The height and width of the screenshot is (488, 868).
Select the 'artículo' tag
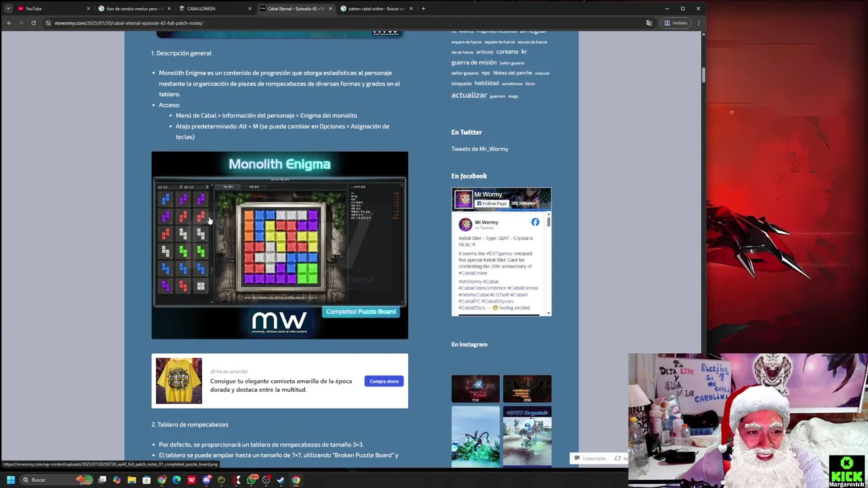[x=485, y=52]
